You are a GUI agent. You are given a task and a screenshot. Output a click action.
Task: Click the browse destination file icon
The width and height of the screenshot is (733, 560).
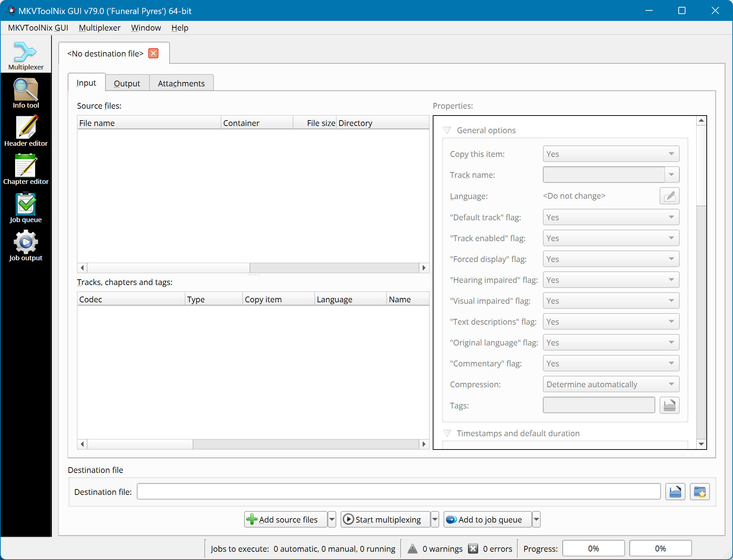(x=675, y=491)
